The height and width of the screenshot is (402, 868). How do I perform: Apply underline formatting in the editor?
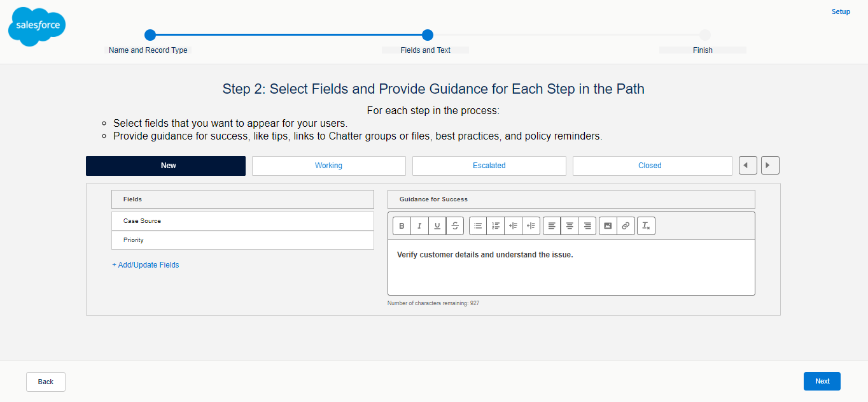(x=437, y=226)
